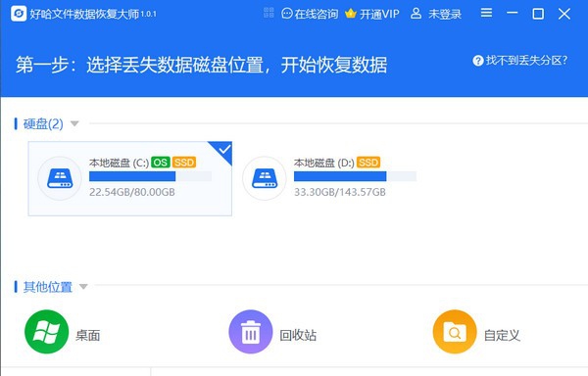Viewport: 588px width, 376px height.
Task: Click the 本地磁盘 (D:) label
Action: pos(324,163)
